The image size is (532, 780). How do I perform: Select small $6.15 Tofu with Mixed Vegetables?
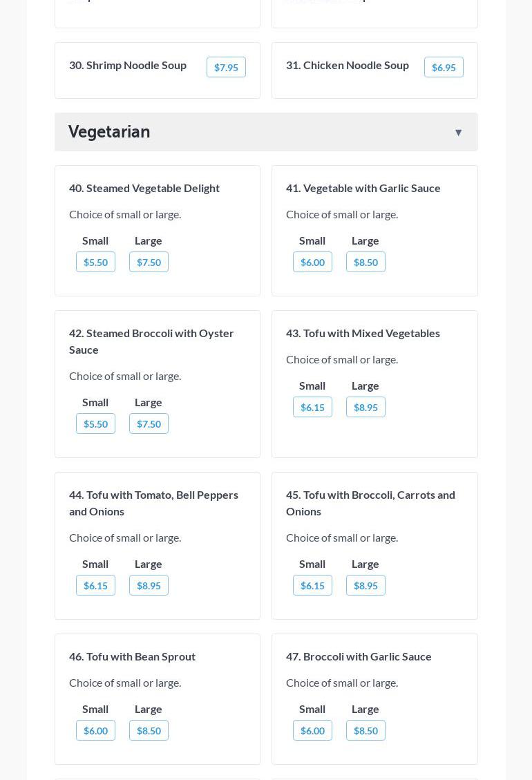coord(312,407)
